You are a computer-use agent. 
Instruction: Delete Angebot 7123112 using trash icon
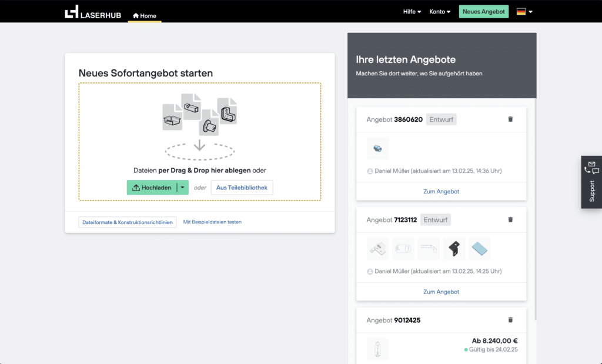tap(510, 219)
